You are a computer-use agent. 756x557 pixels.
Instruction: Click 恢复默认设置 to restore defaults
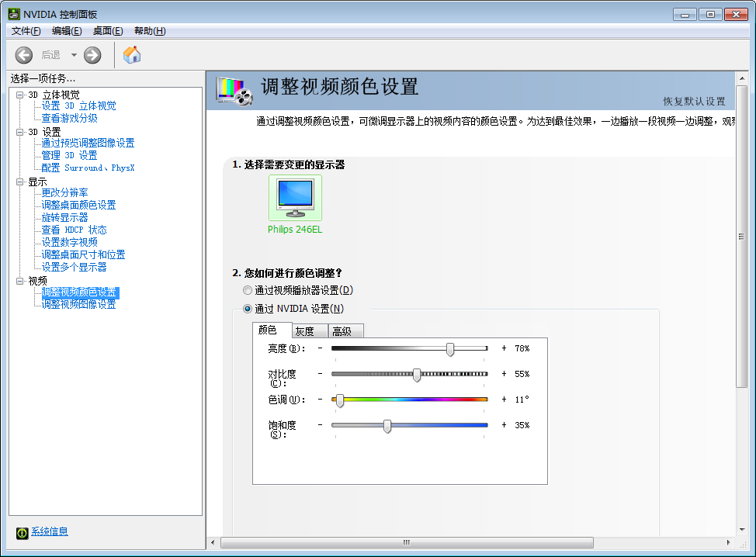pyautogui.click(x=694, y=101)
